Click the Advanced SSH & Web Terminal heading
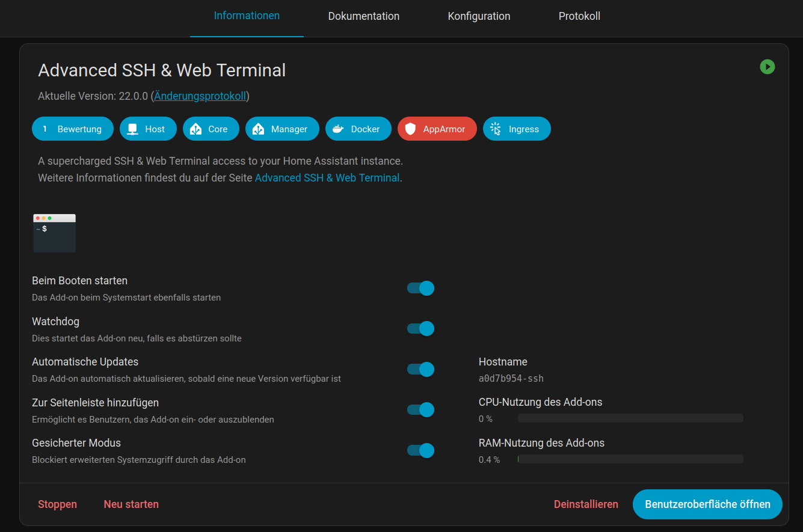The height and width of the screenshot is (532, 803). (x=162, y=70)
